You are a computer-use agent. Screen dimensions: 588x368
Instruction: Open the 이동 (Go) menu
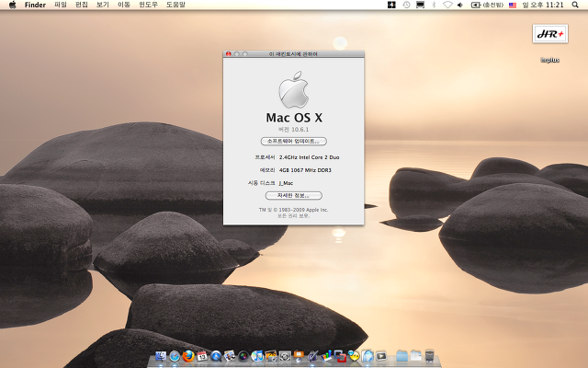coord(124,5)
